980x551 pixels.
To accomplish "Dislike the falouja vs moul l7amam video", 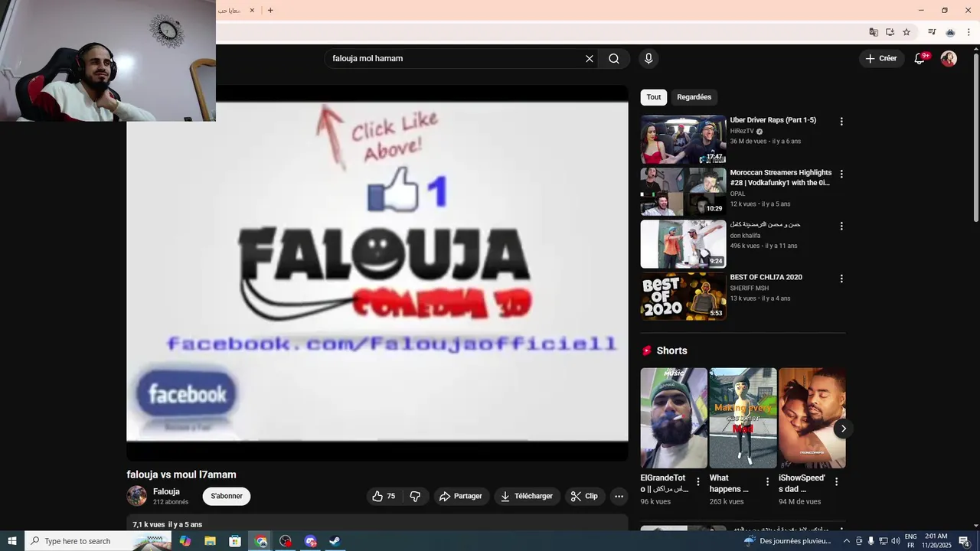I will [415, 496].
